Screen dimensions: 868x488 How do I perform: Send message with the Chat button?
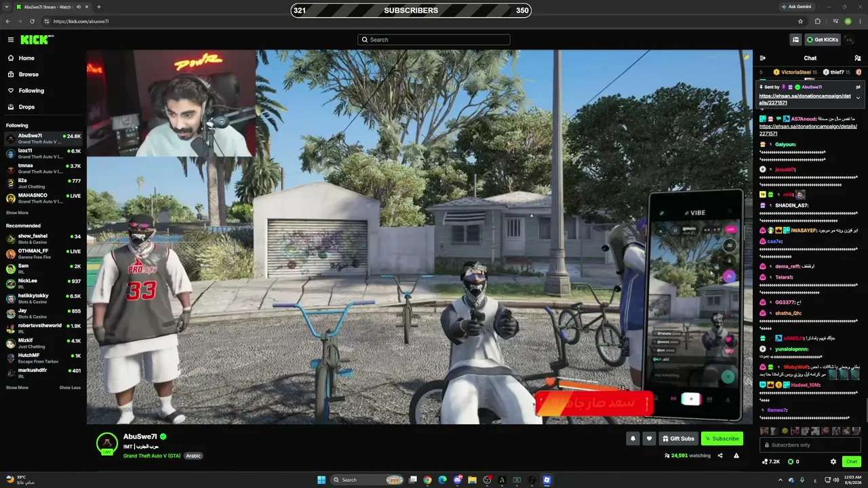pyautogui.click(x=852, y=462)
